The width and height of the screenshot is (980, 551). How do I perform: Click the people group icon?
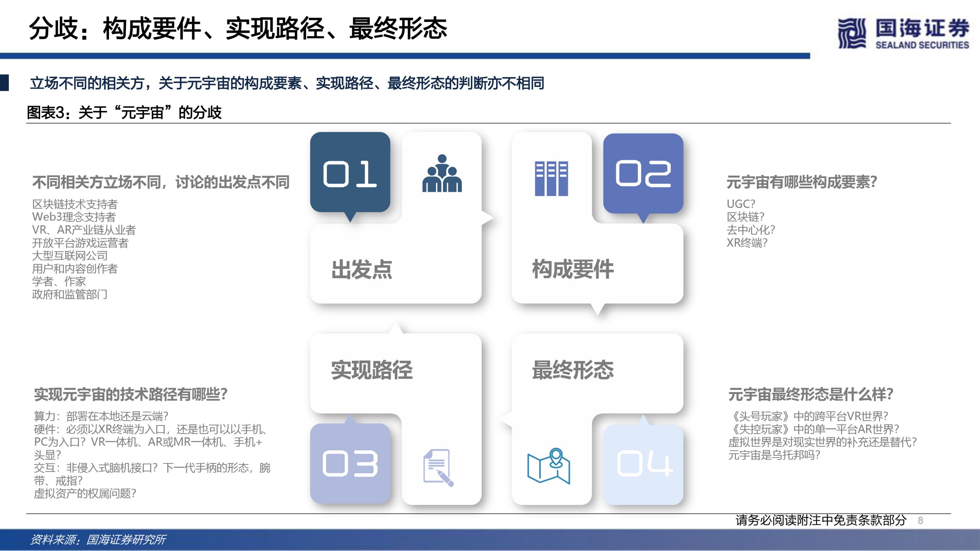[x=442, y=173]
